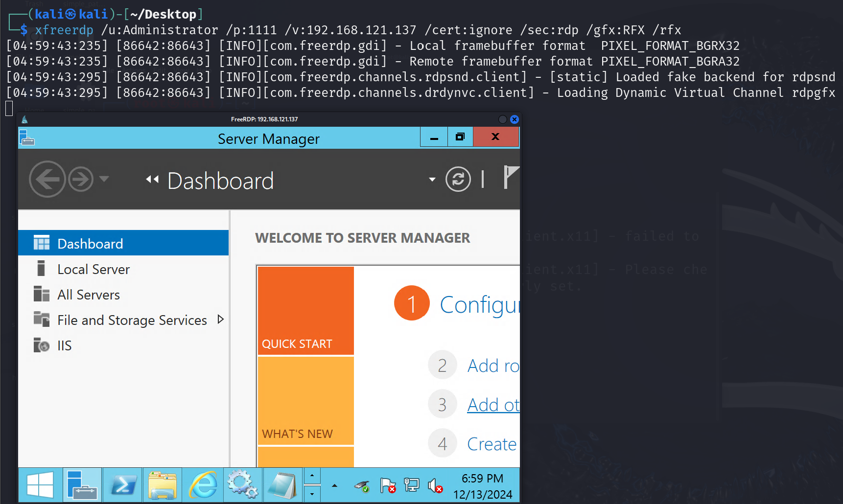Click the All Servers icon
Screen dimensions: 843x504
click(42, 294)
